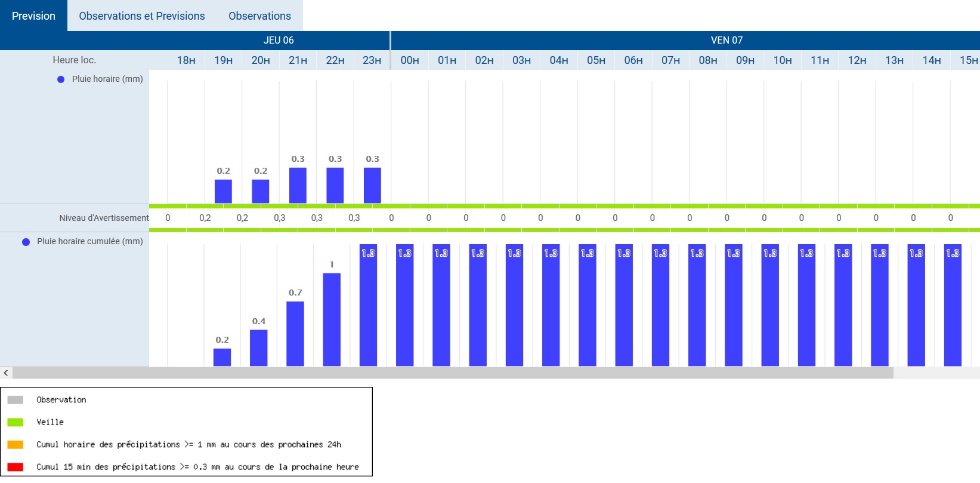Click the left scroll arrow of the chart
This screenshot has width=980, height=483.
coord(6,373)
